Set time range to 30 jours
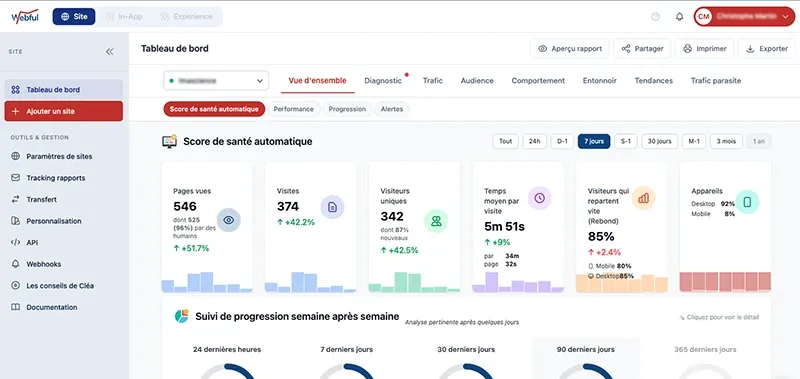Image resolution: width=800 pixels, height=379 pixels. click(x=660, y=141)
